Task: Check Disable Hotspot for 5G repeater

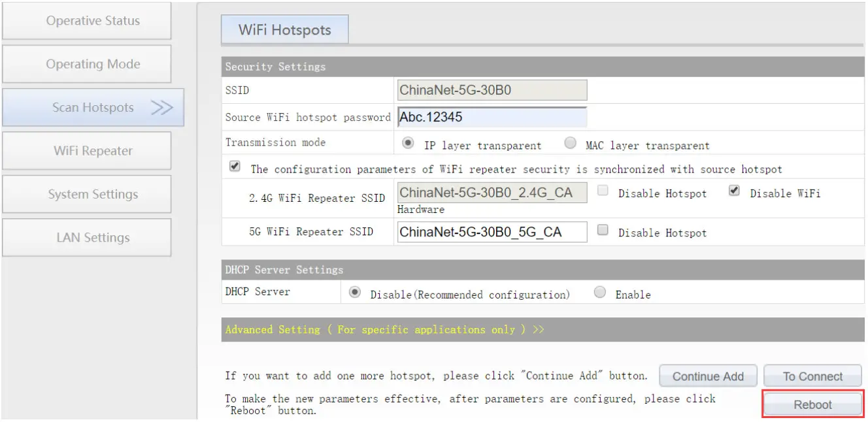Action: point(601,229)
